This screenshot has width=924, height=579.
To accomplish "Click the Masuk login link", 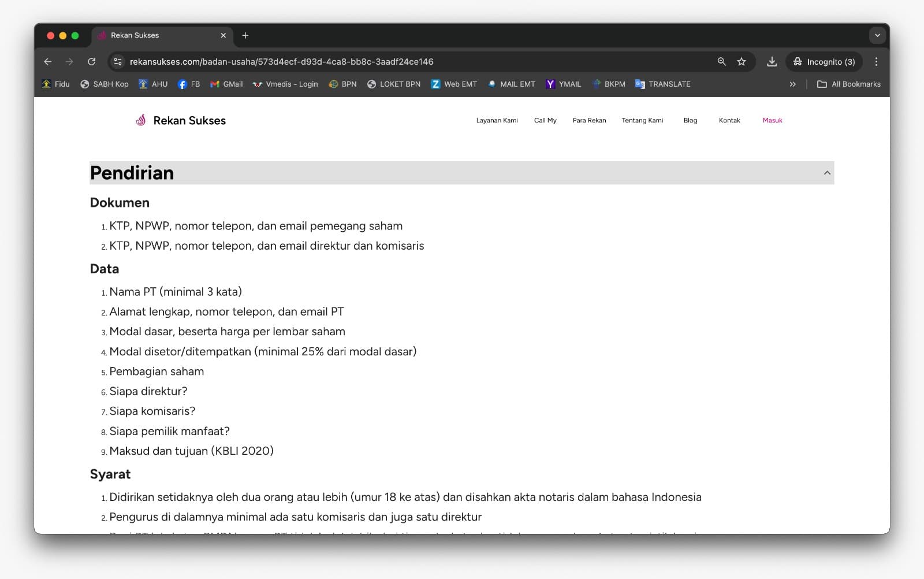I will tap(772, 120).
